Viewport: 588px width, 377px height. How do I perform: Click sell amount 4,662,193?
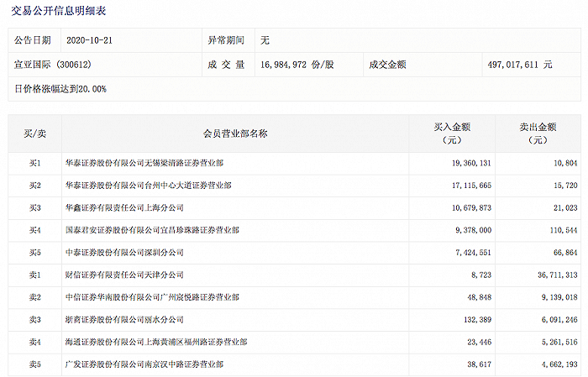tap(559, 364)
